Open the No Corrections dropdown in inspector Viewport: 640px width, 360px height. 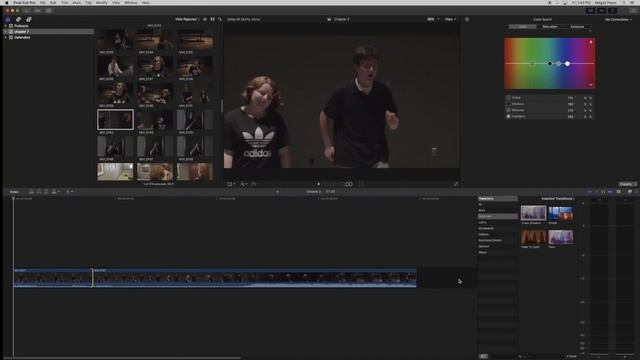(x=618, y=19)
